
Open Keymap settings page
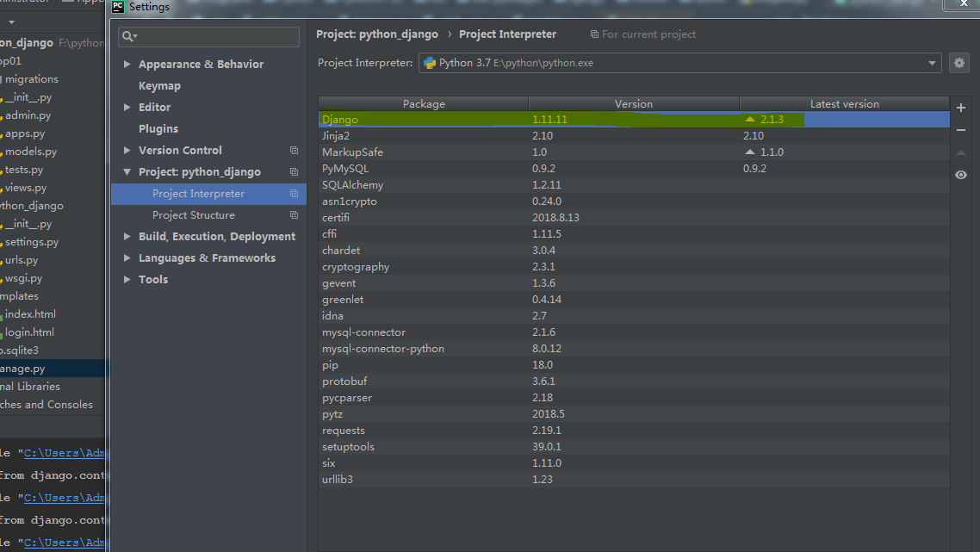click(x=159, y=85)
